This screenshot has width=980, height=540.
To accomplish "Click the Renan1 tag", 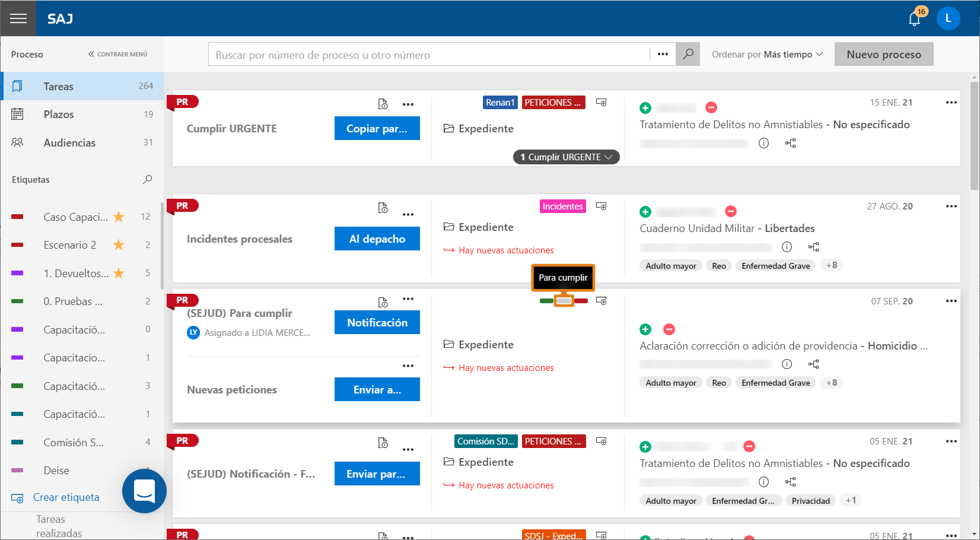I will pos(500,103).
